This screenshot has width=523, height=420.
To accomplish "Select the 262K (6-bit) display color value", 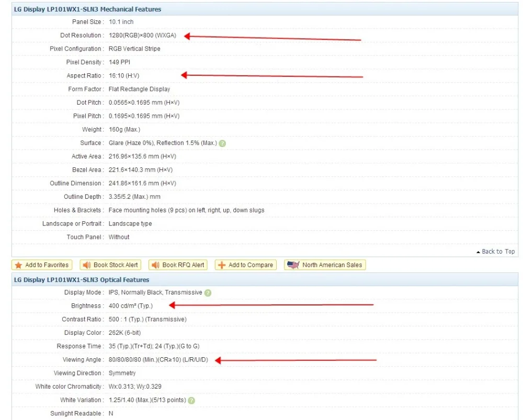I will 125,333.
